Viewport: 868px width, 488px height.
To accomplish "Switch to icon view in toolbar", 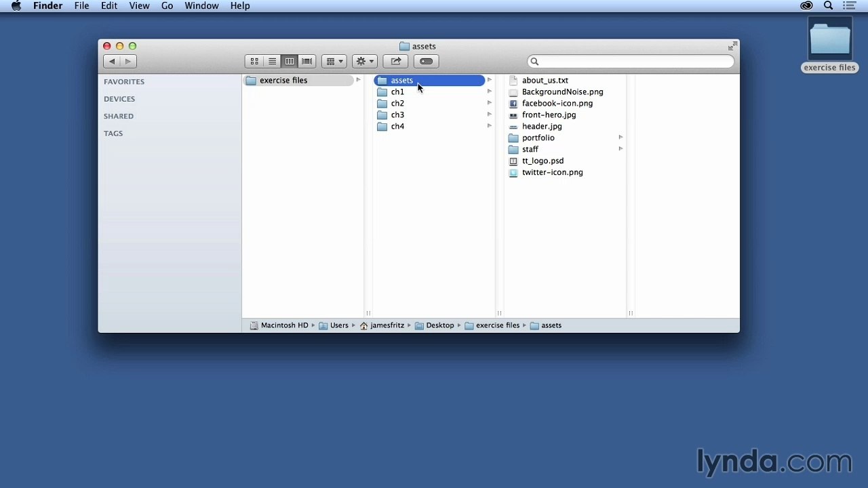I will tap(254, 61).
